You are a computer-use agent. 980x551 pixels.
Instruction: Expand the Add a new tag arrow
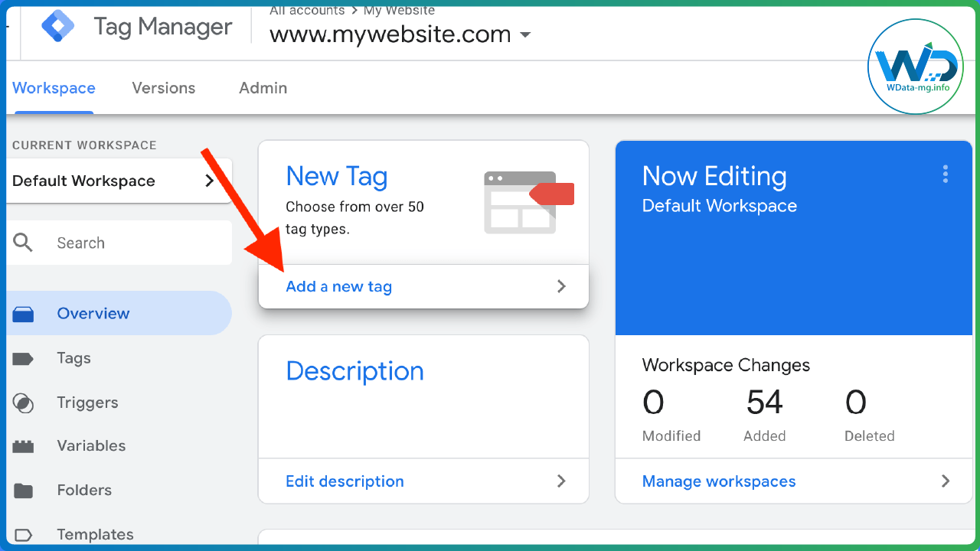click(x=561, y=285)
